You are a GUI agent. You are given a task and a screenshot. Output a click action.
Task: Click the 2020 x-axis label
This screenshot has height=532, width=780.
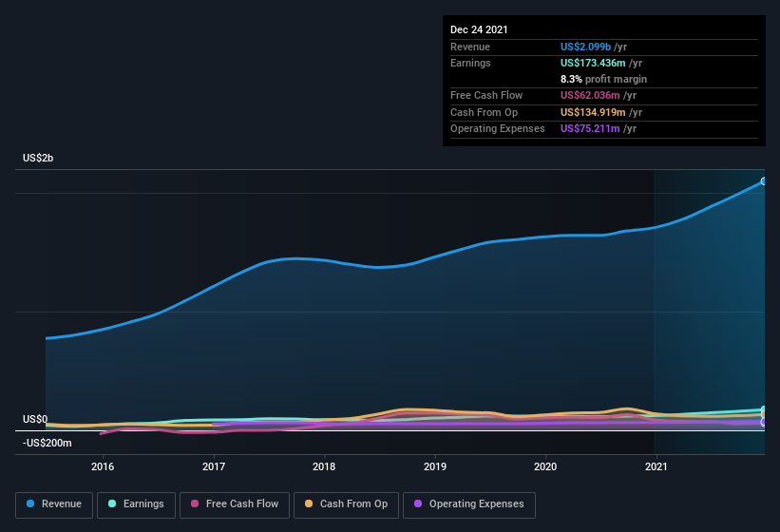[545, 466]
